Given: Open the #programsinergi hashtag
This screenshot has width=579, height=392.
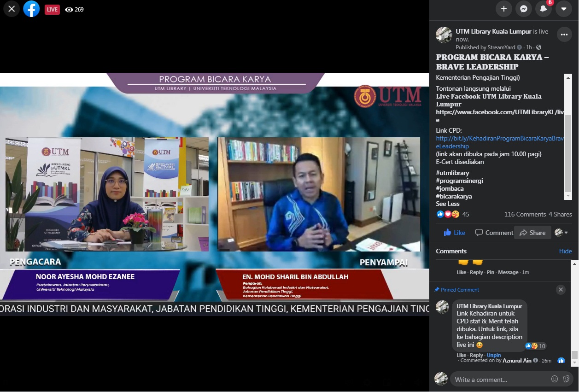Looking at the screenshot, I should pyautogui.click(x=460, y=181).
